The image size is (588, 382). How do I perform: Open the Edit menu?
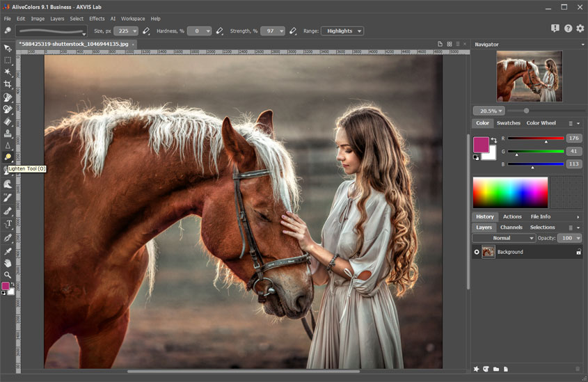(21, 19)
